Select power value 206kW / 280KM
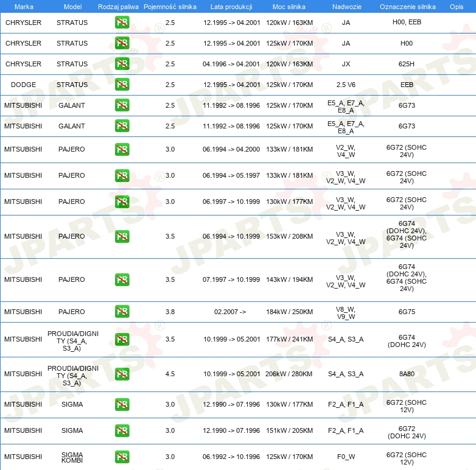This screenshot has height=470, width=476. pyautogui.click(x=289, y=374)
